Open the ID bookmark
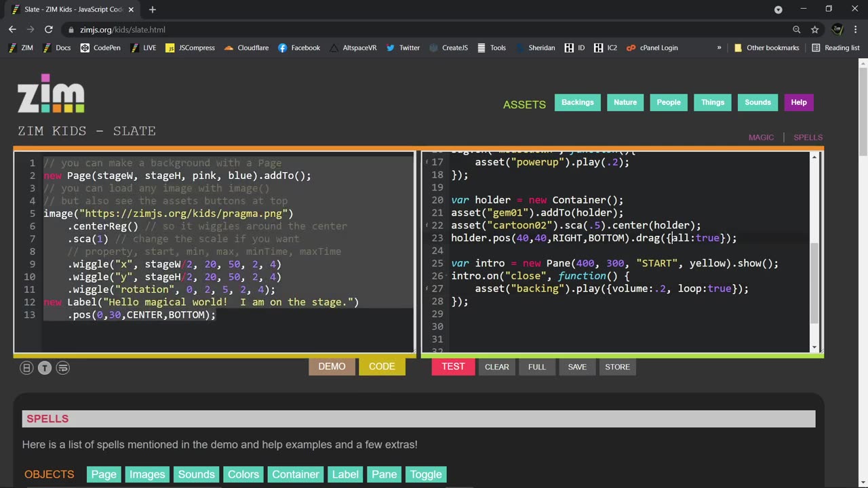Screen dimensions: 868x488 tap(574, 48)
